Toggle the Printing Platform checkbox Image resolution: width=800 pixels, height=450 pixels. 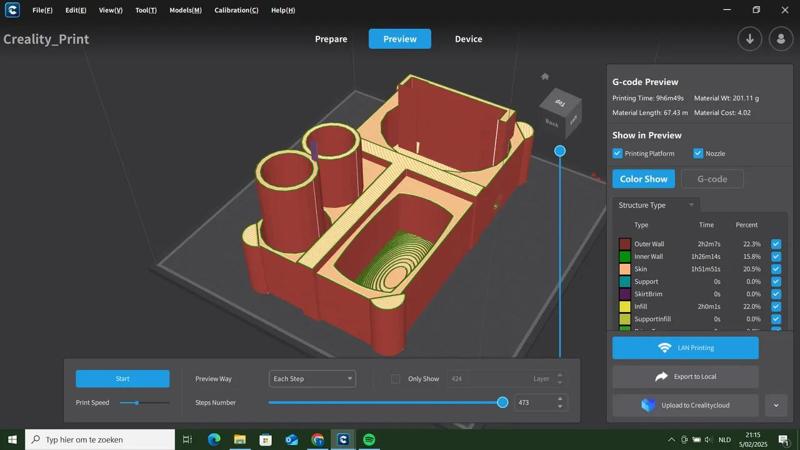(x=617, y=153)
